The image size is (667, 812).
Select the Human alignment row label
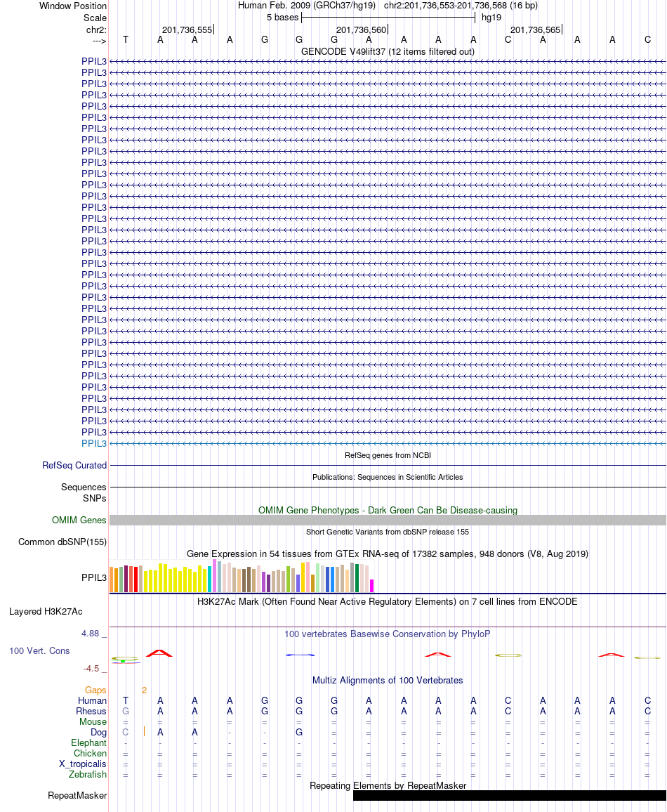(x=92, y=700)
